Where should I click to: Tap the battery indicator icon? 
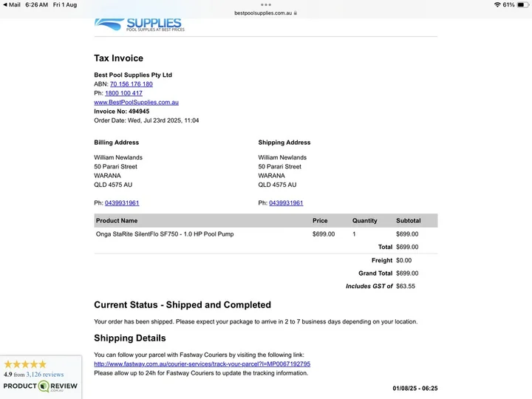click(523, 4)
